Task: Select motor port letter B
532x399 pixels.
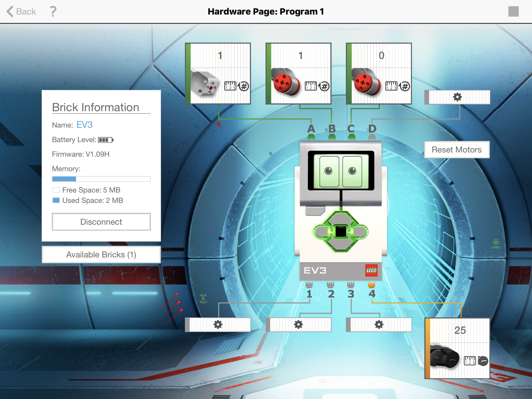Action: (x=332, y=129)
